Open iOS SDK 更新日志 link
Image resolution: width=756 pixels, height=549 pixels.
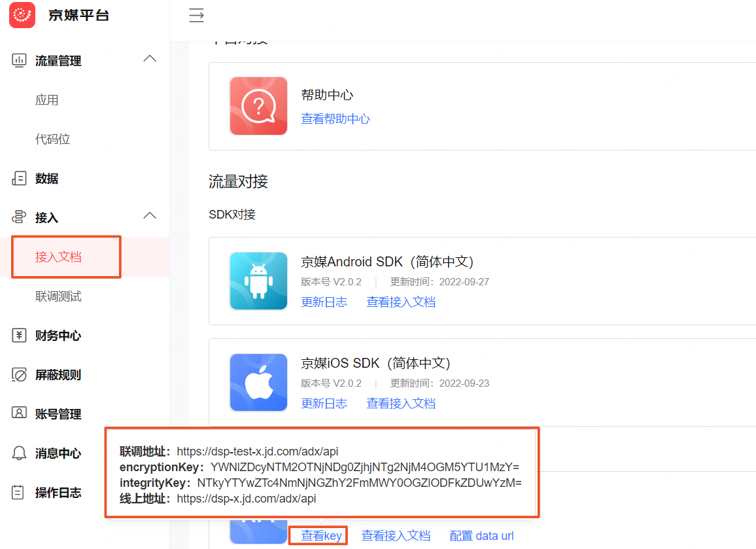(324, 403)
